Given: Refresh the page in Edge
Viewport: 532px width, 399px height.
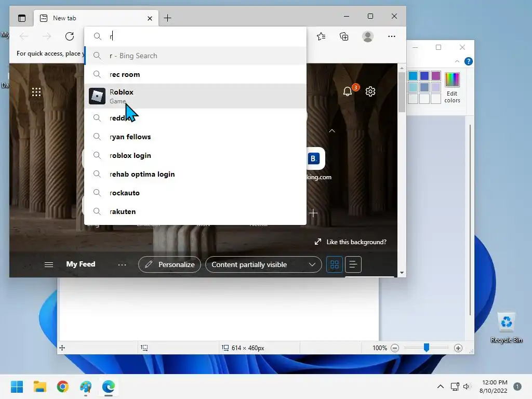Looking at the screenshot, I should click(70, 36).
